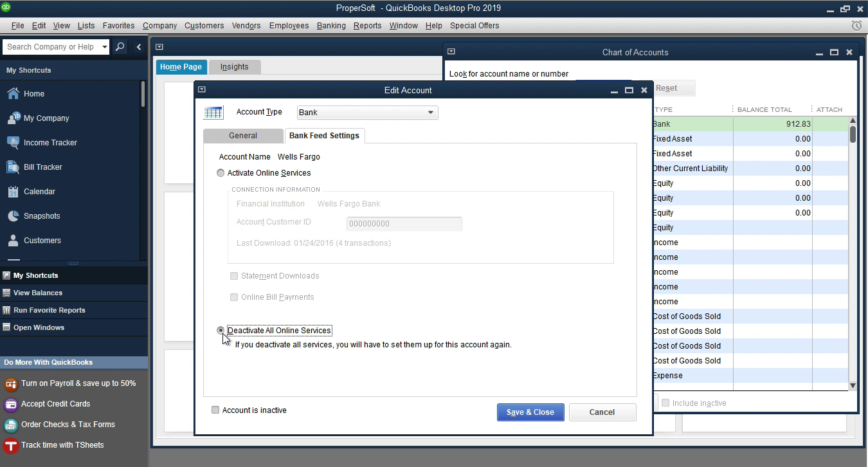Open Calendar shortcut icon

click(x=13, y=192)
